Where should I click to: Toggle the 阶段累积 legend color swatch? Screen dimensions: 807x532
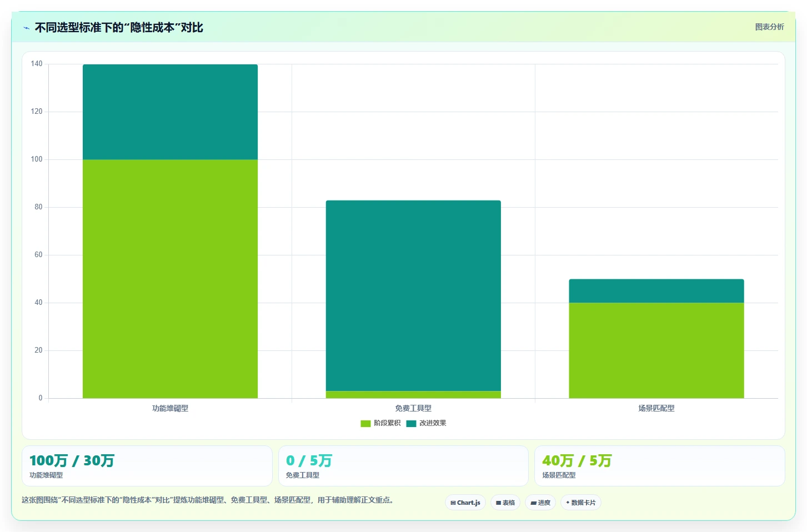coord(365,424)
